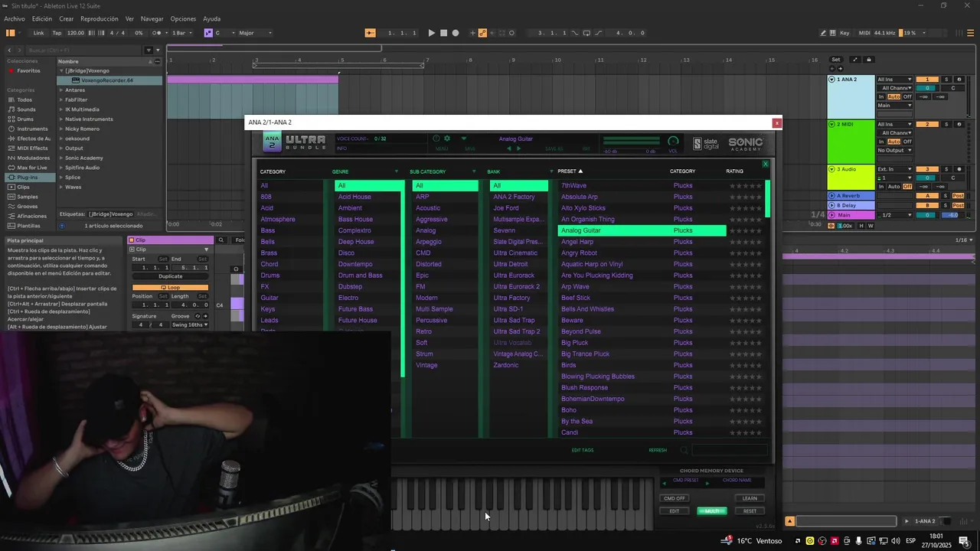Click the clip Duplicate button
The height and width of the screenshot is (551, 980).
tap(170, 276)
